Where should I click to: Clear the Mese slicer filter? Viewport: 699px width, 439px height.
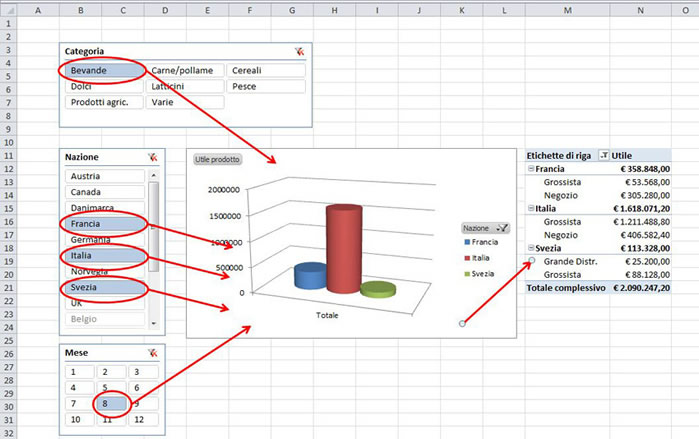[x=153, y=352]
